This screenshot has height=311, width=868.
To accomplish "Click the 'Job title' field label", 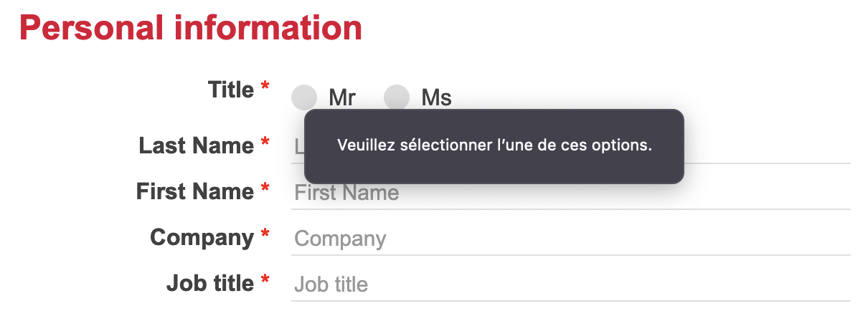I will click(x=209, y=283).
